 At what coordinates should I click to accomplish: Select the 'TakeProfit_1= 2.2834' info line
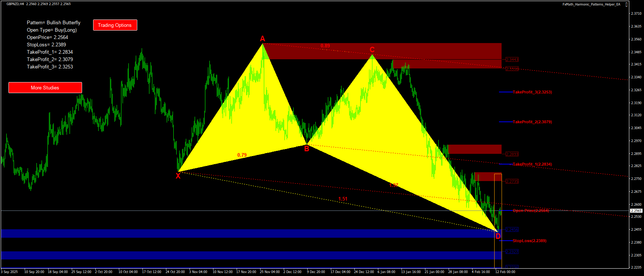point(50,52)
